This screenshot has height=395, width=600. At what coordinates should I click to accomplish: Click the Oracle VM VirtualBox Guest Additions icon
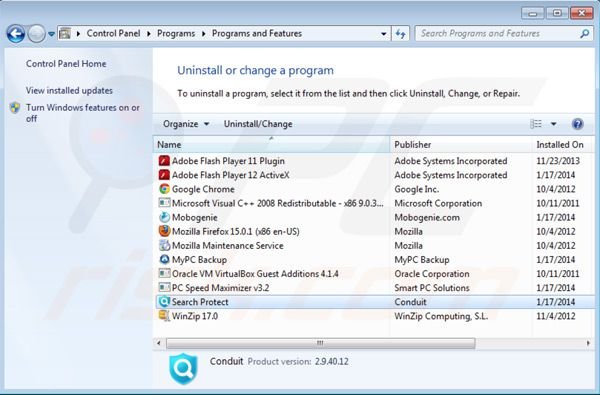pos(164,273)
